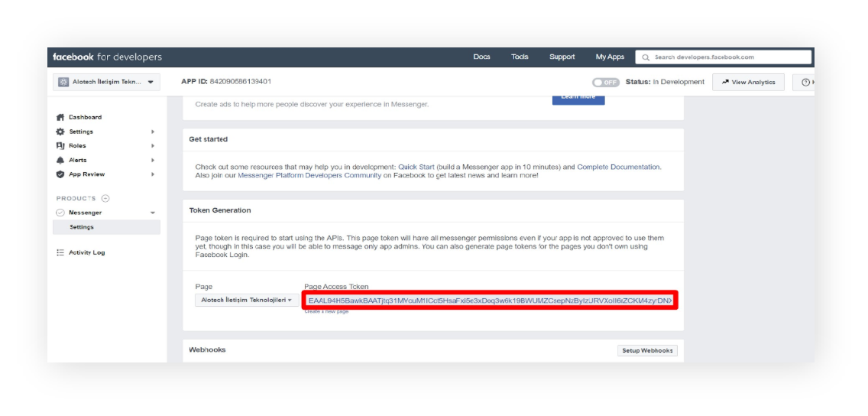Click the Status: In Development text
Image resolution: width=868 pixels, height=416 pixels.
pyautogui.click(x=665, y=82)
